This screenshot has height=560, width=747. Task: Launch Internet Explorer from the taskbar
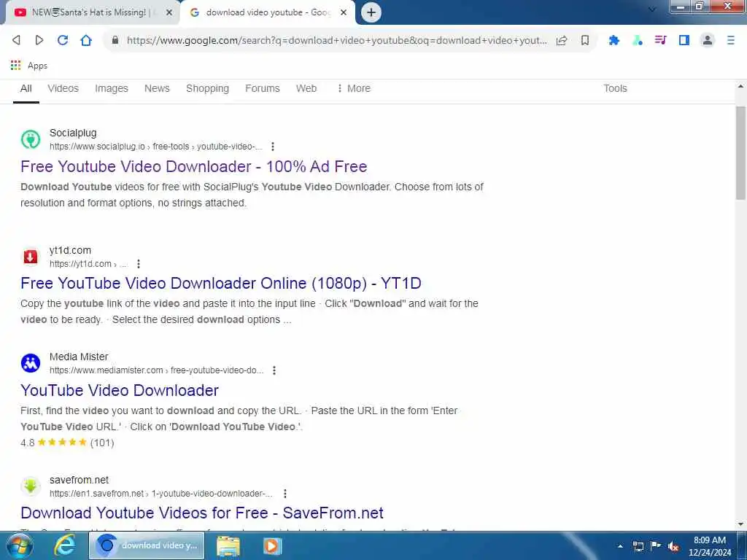(x=65, y=545)
